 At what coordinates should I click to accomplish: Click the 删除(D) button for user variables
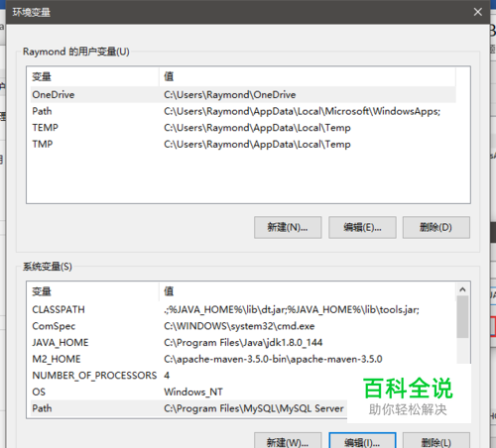point(436,227)
